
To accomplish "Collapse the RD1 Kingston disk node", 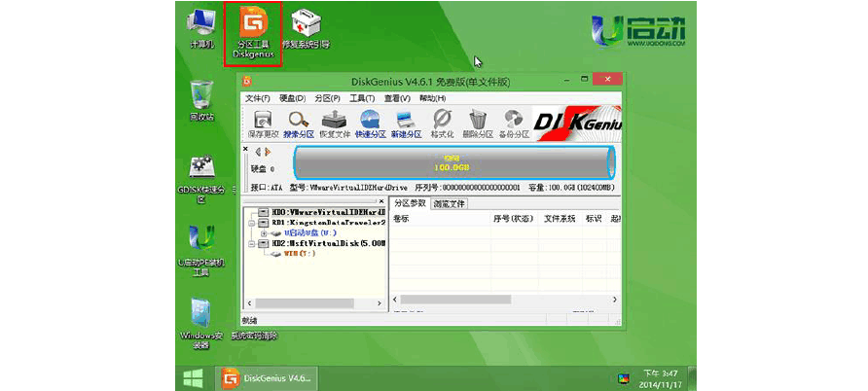I will pyautogui.click(x=252, y=223).
